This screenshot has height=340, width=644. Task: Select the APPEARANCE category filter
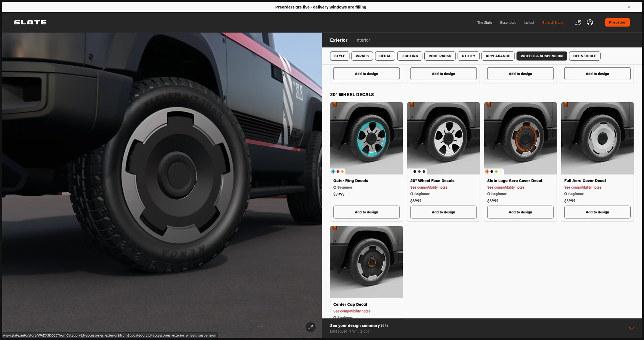tap(498, 56)
